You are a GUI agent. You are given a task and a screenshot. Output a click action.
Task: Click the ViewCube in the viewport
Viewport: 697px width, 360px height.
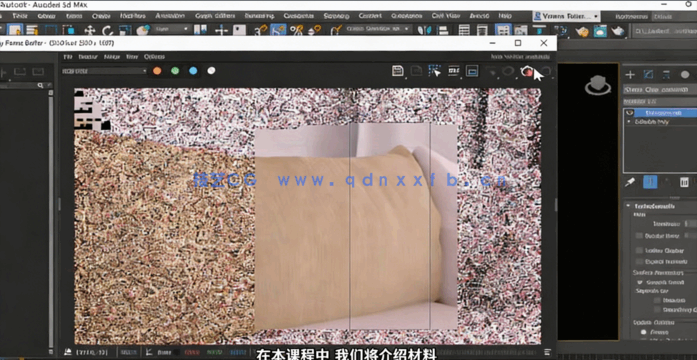[597, 85]
